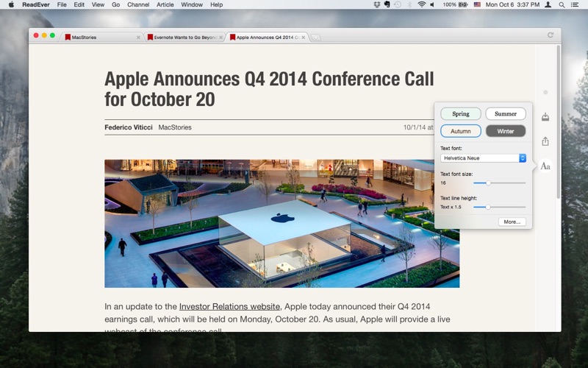The height and width of the screenshot is (368, 588).
Task: Close the Apple Announces Q4 2014 tab
Action: coord(304,38)
